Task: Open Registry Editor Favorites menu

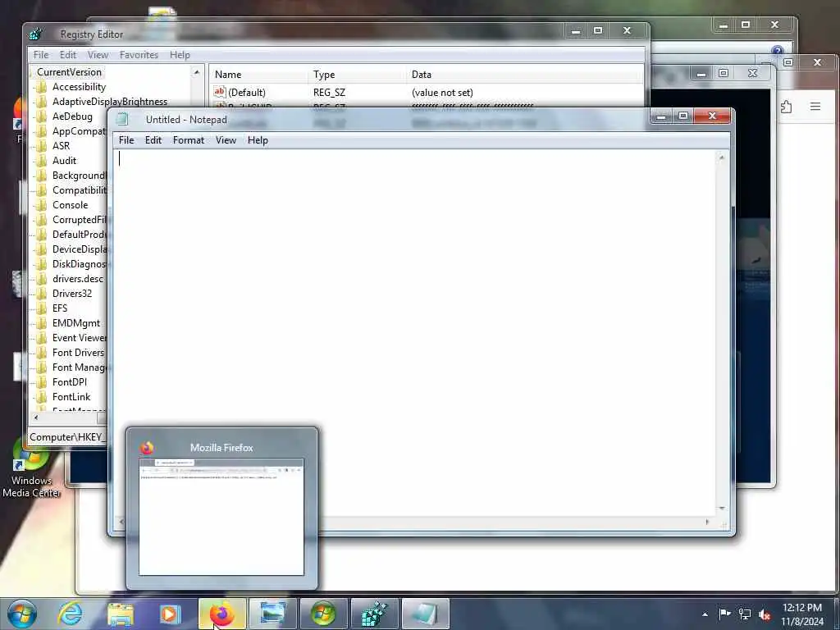Action: point(139,55)
